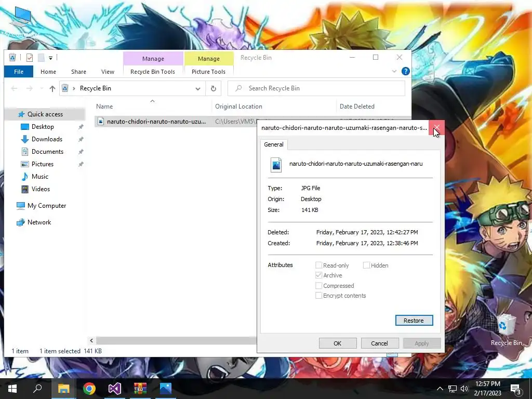The height and width of the screenshot is (399, 532).
Task: Open address bar history dropdown
Action: click(198, 88)
